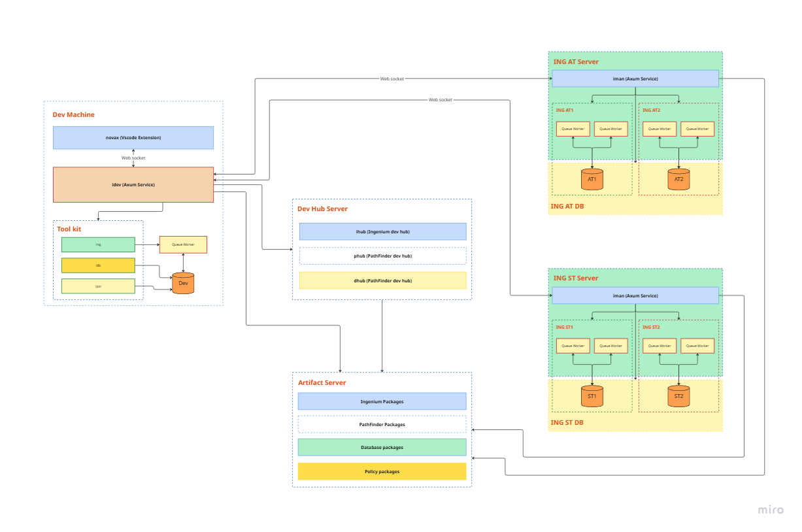
Task: Click the green Database packages shape
Action: coord(382,447)
